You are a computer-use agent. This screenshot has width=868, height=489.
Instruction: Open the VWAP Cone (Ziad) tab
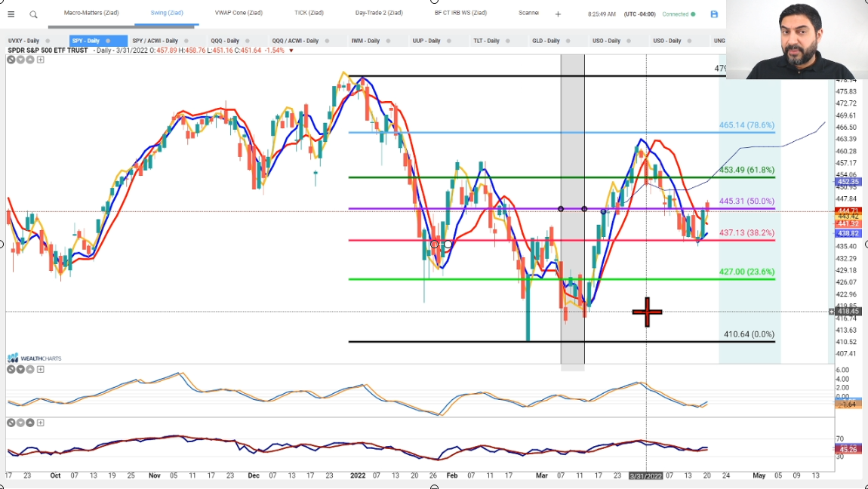pyautogui.click(x=239, y=13)
